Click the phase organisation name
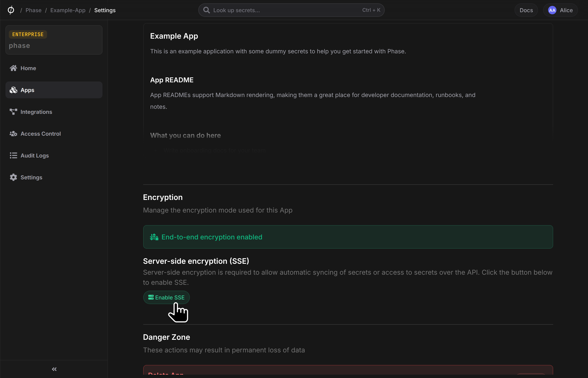The image size is (588, 378). [19, 46]
